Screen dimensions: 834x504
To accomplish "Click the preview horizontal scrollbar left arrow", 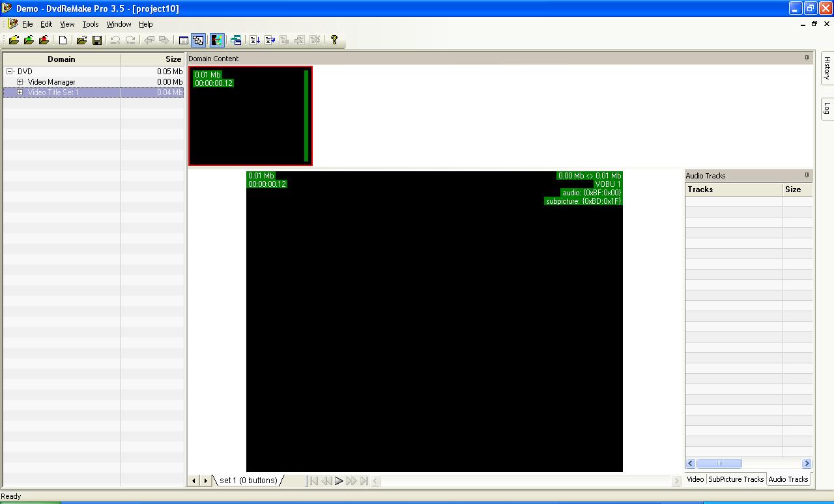I will (x=376, y=481).
